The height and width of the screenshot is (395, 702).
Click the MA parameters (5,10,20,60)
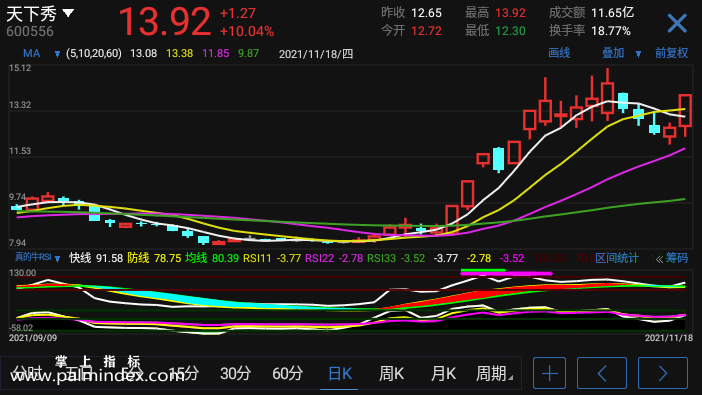[x=94, y=54]
